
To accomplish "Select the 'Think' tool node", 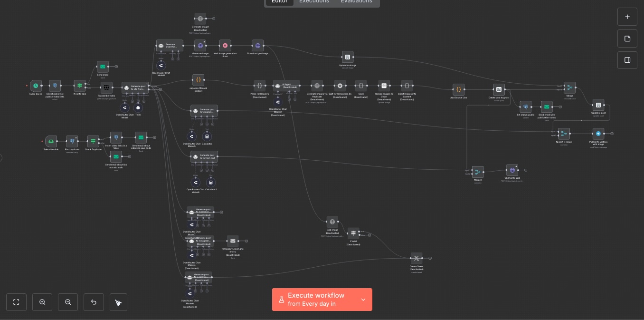I will 138,108.
